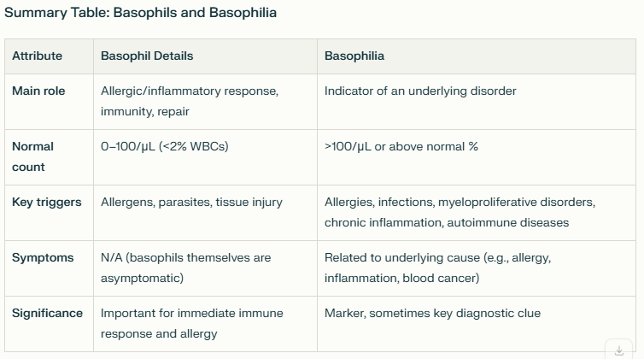Click the 'Important for immediate immune response' cell
This screenshot has height=359, width=644.
point(191,323)
